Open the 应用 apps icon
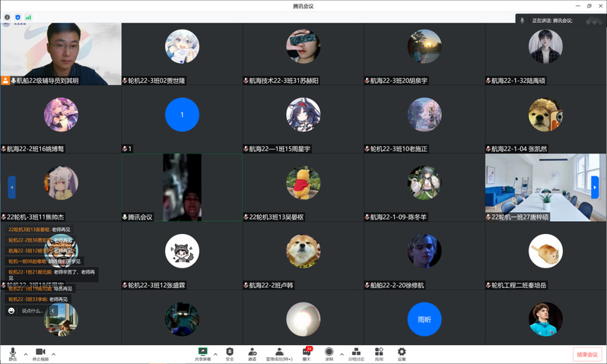Image resolution: width=607 pixels, height=364 pixels. pos(379,353)
